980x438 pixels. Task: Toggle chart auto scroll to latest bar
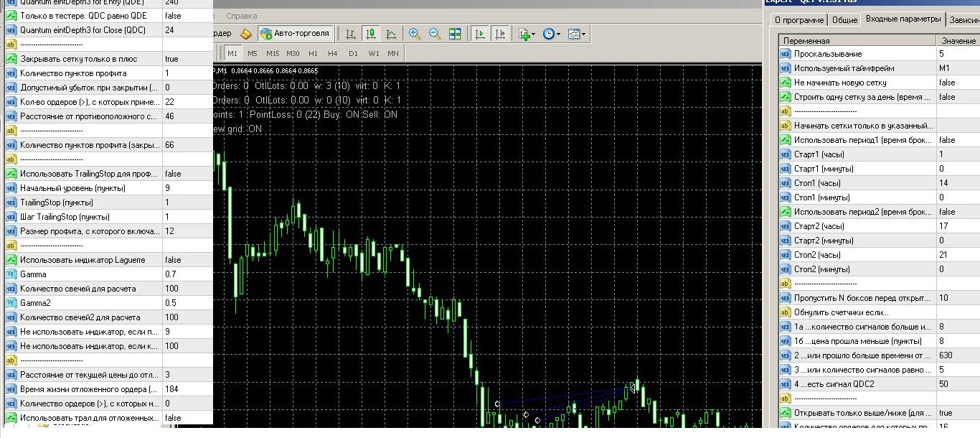[480, 34]
